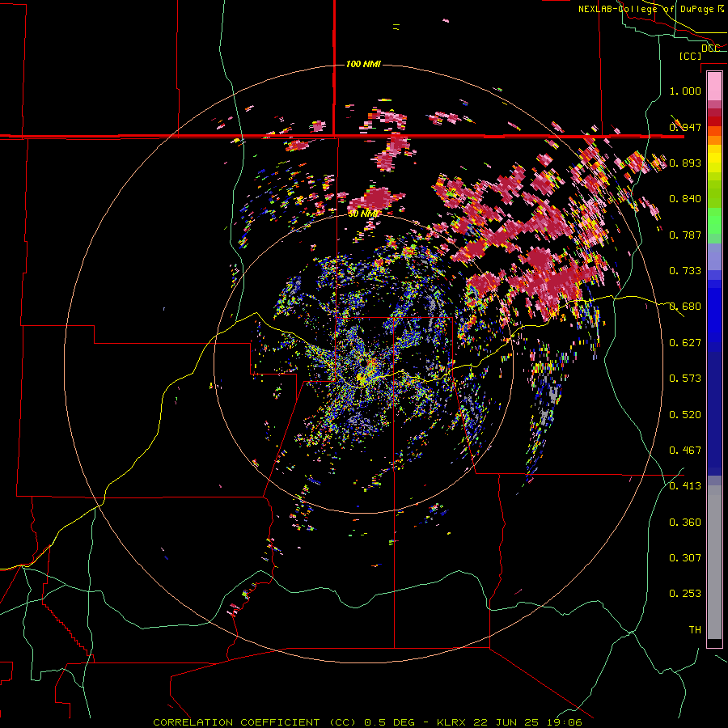The height and width of the screenshot is (728, 728).
Task: Select the 0.467 scale value
Action: 685,451
